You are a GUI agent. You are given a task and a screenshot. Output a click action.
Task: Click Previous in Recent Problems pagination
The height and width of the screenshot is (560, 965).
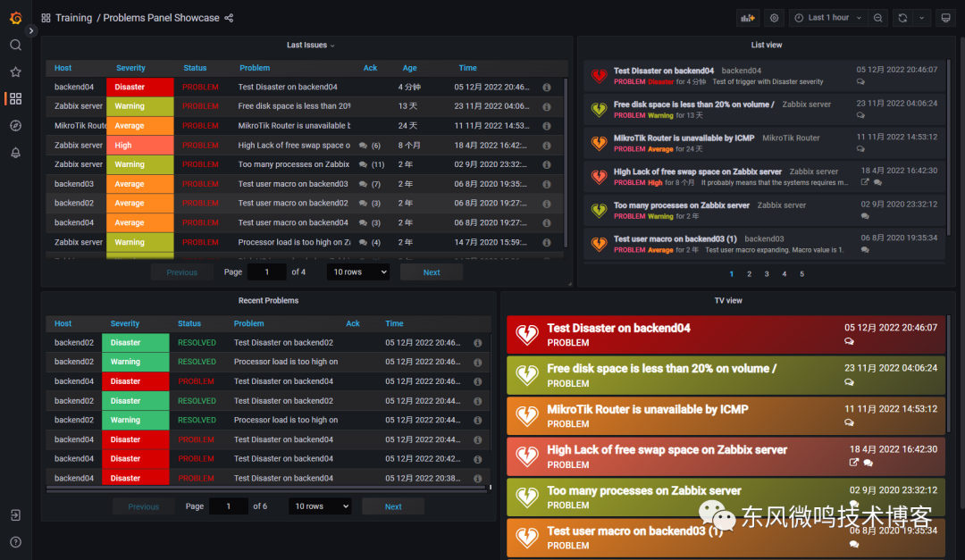(143, 506)
